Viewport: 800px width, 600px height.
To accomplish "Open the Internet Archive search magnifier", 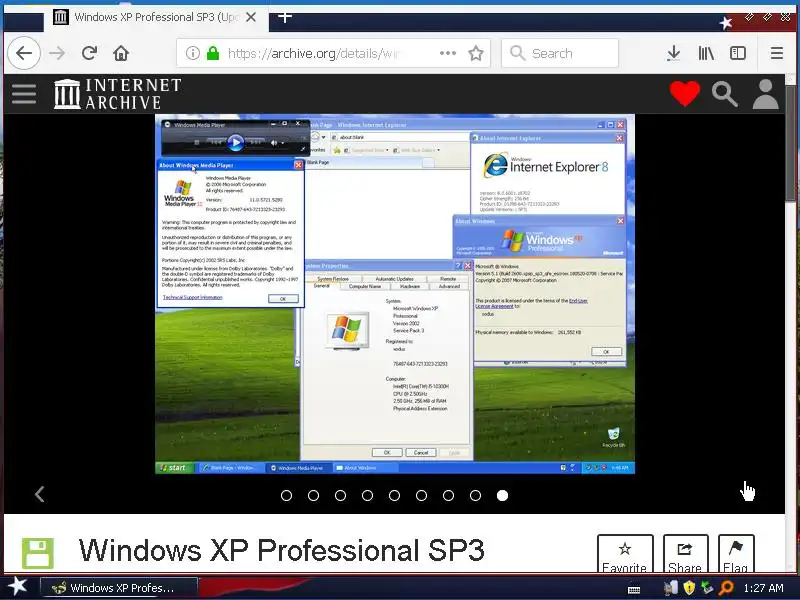I will tap(724, 94).
